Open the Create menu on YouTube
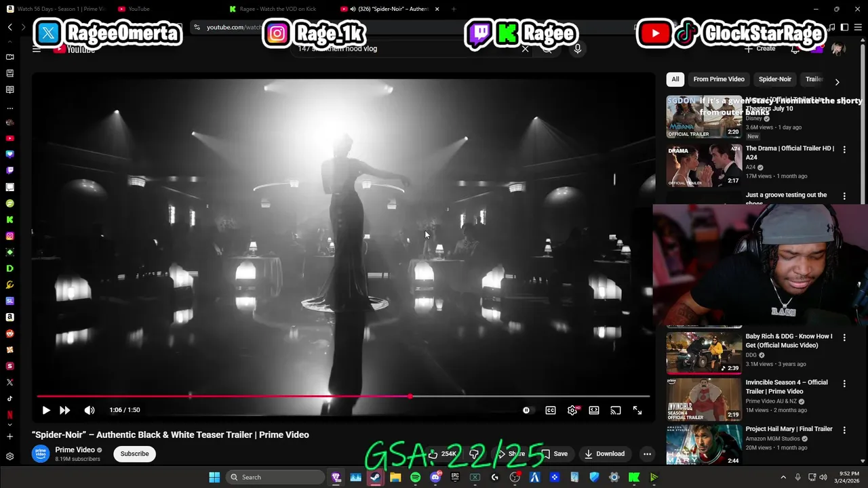 tap(761, 49)
